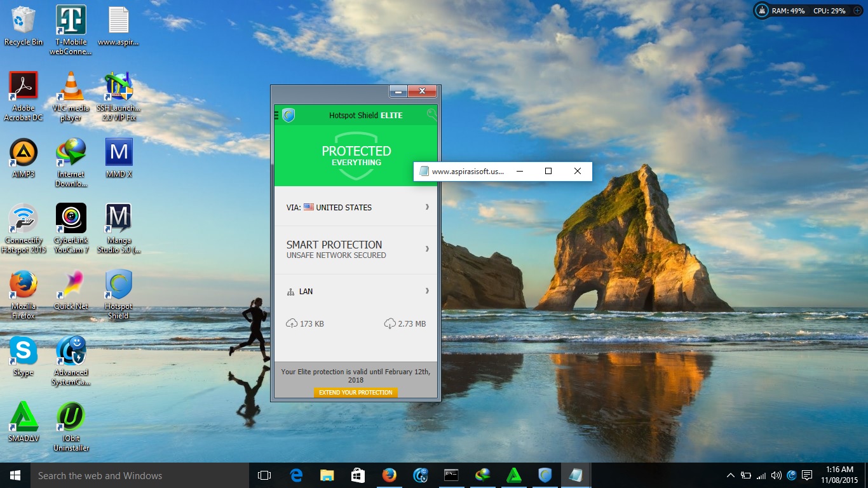Switch to SMADAV on the taskbar
Screen dimensions: 868x488
[513, 475]
